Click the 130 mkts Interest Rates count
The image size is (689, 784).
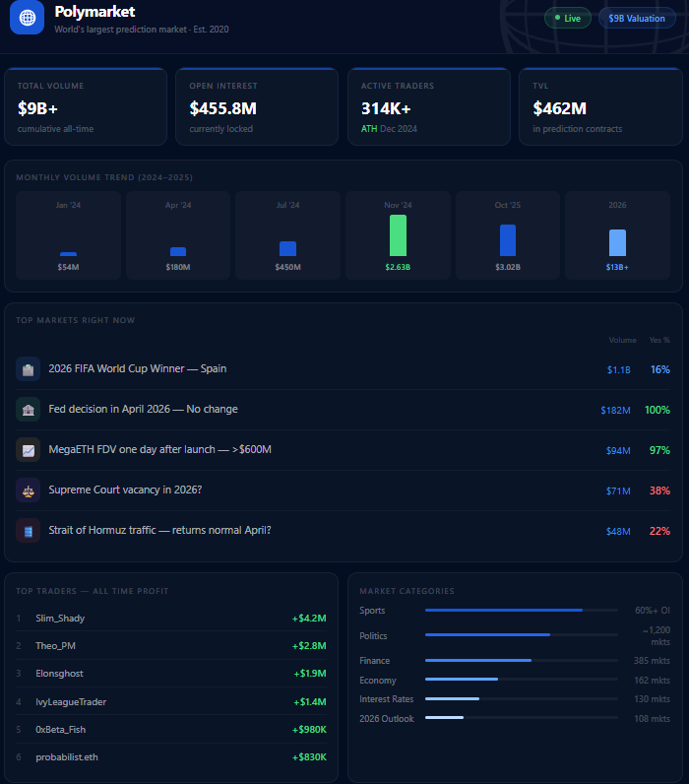point(652,699)
